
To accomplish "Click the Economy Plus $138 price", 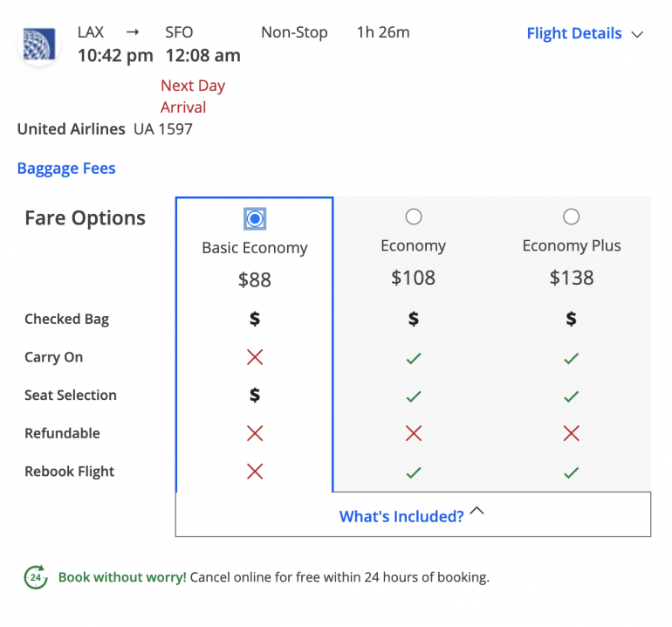I will [571, 278].
